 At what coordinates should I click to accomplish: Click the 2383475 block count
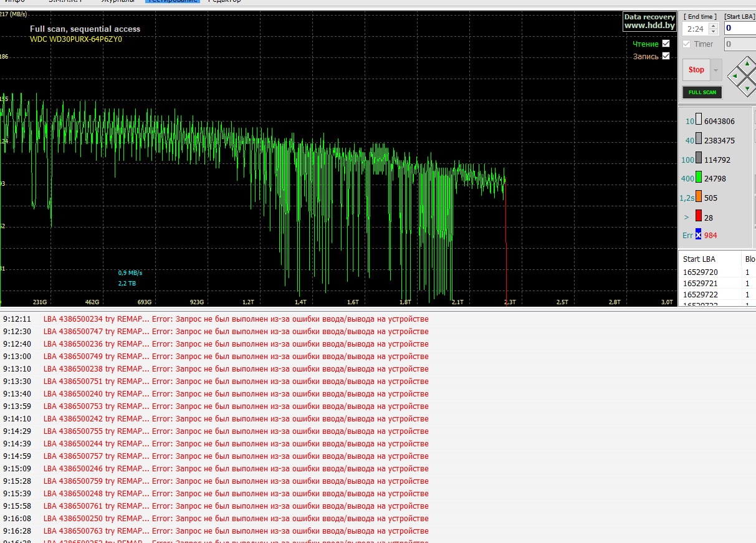[x=719, y=141]
